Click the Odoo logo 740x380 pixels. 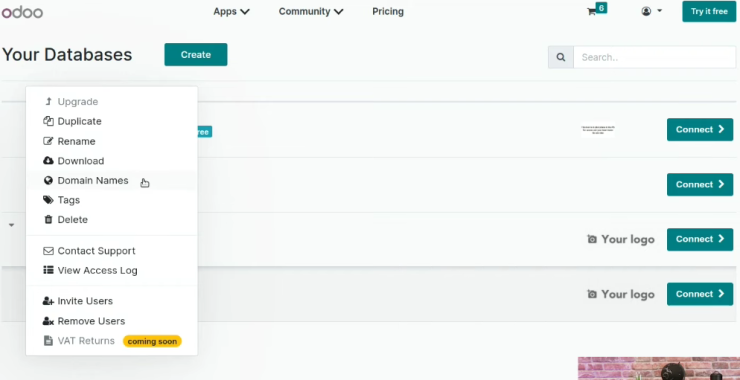click(22, 12)
